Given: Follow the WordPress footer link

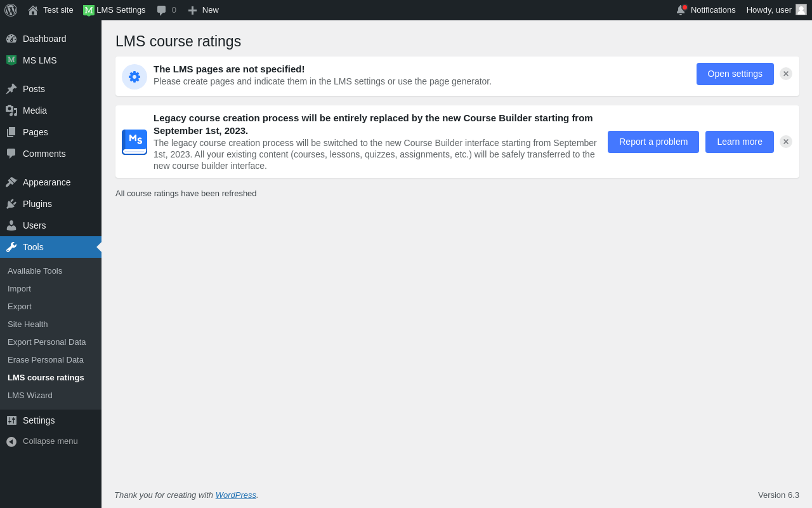Looking at the screenshot, I should (236, 495).
